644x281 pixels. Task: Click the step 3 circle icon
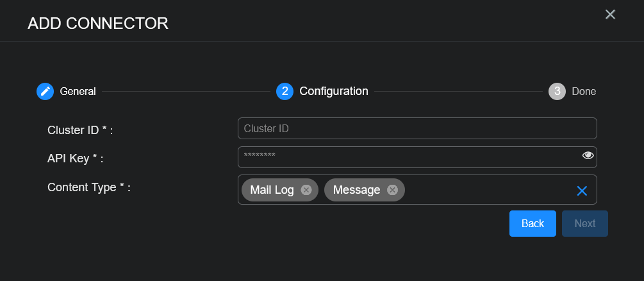point(557,91)
